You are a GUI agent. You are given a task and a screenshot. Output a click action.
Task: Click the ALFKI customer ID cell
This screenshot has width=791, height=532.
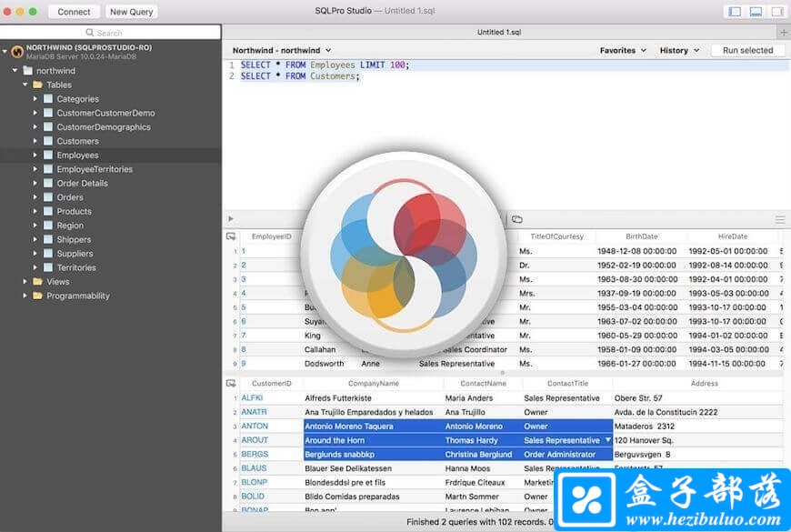[x=252, y=397]
